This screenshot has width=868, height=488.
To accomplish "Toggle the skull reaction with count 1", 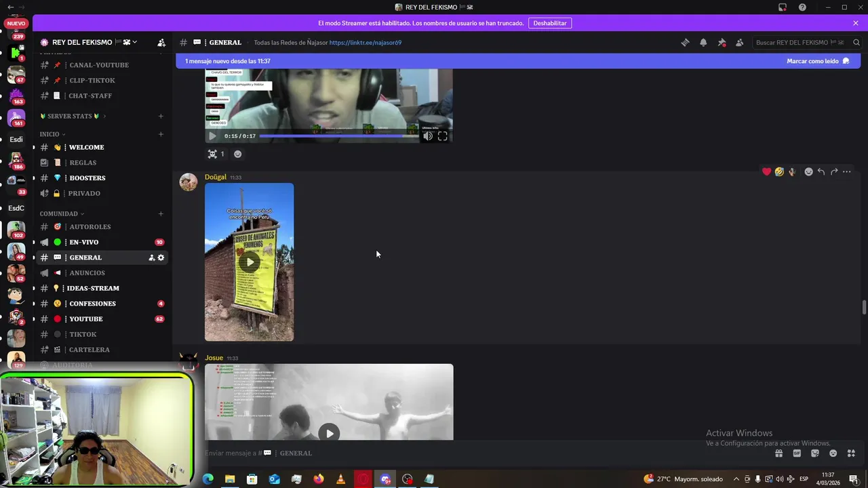I will pos(216,154).
